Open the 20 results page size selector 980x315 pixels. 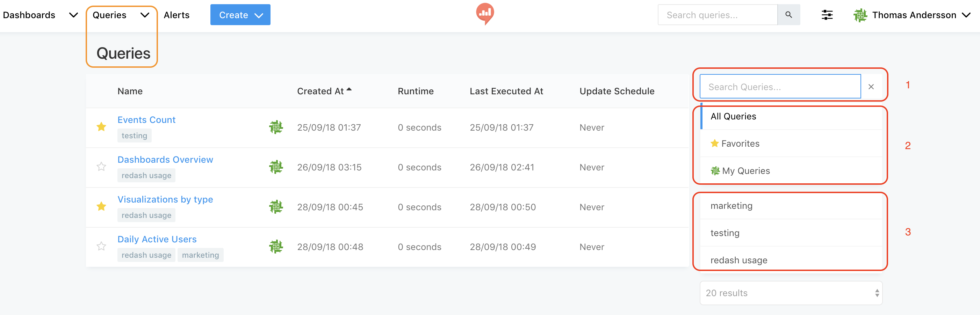tap(791, 293)
